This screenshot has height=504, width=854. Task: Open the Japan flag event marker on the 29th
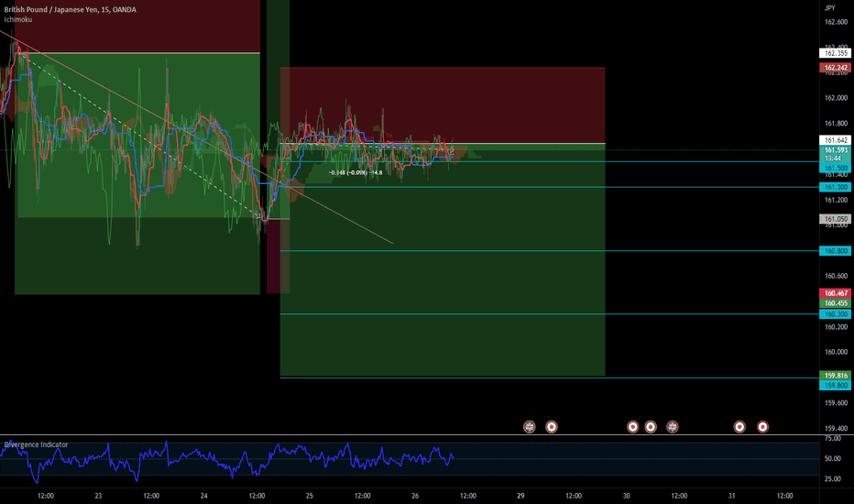coord(552,427)
